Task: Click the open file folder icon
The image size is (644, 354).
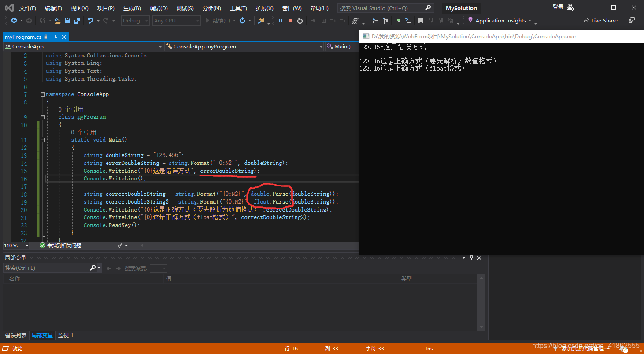Action: 58,20
